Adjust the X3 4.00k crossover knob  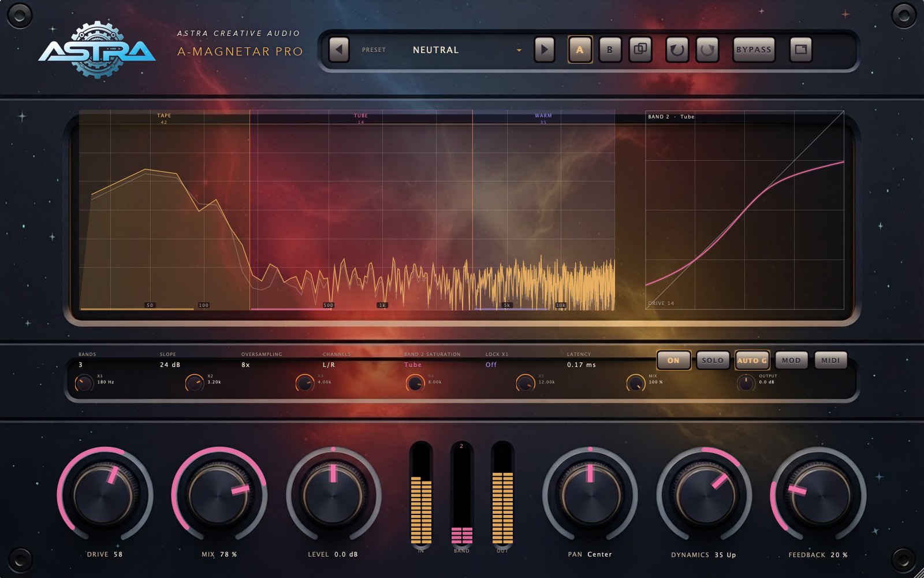[304, 383]
